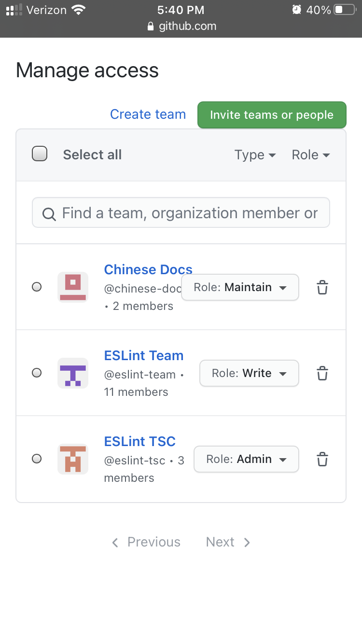
Task: Select the Chinese Docs radio button
Action: point(37,287)
